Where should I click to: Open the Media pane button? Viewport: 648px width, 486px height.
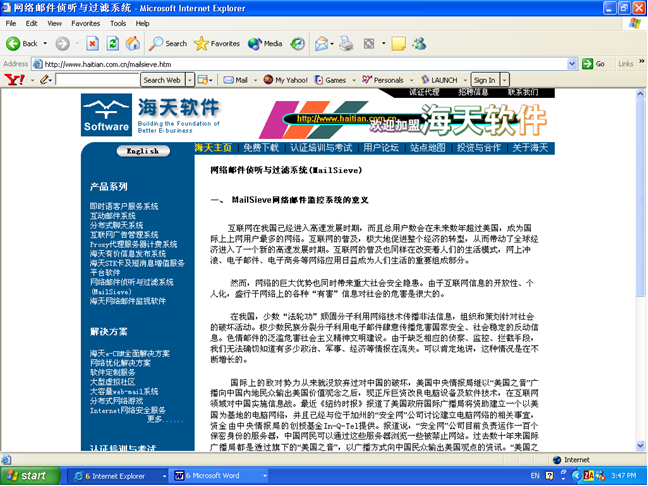coord(265,43)
